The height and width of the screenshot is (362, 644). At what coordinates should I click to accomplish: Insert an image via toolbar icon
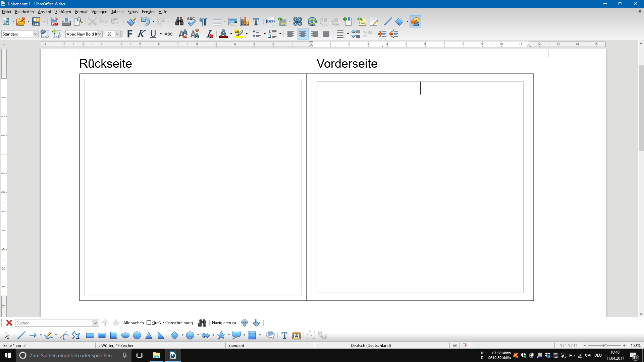point(233,22)
